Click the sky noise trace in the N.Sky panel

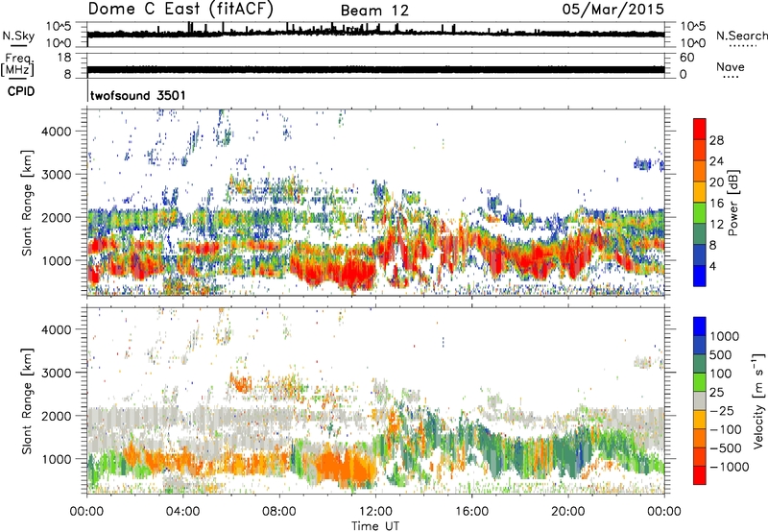click(375, 34)
